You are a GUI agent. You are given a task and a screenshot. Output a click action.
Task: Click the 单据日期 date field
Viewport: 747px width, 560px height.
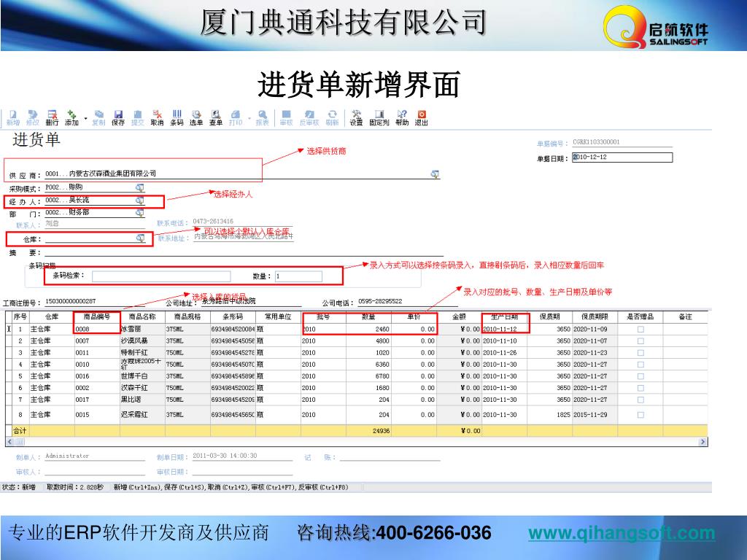(x=622, y=157)
